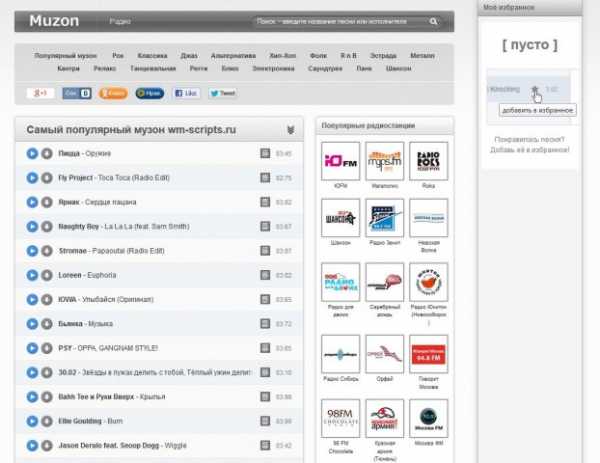This screenshot has width=600, height=463.
Task: Share via Facebook Like button
Action: point(186,93)
